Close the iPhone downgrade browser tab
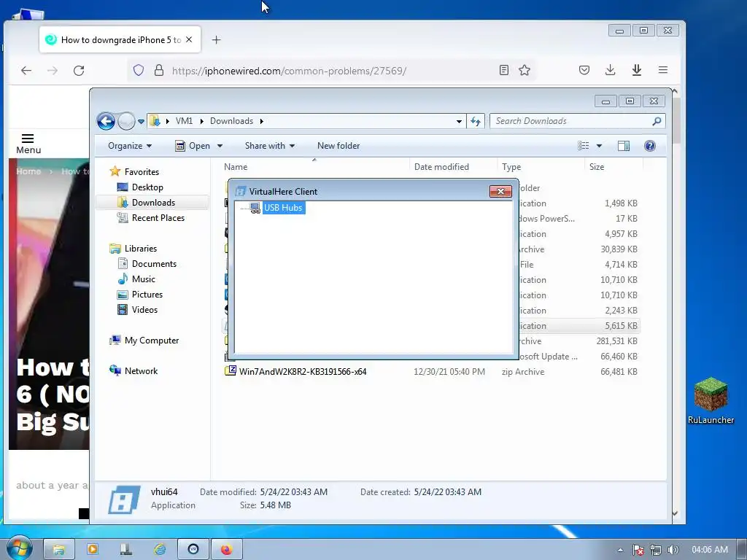The height and width of the screenshot is (560, 747). click(x=189, y=39)
